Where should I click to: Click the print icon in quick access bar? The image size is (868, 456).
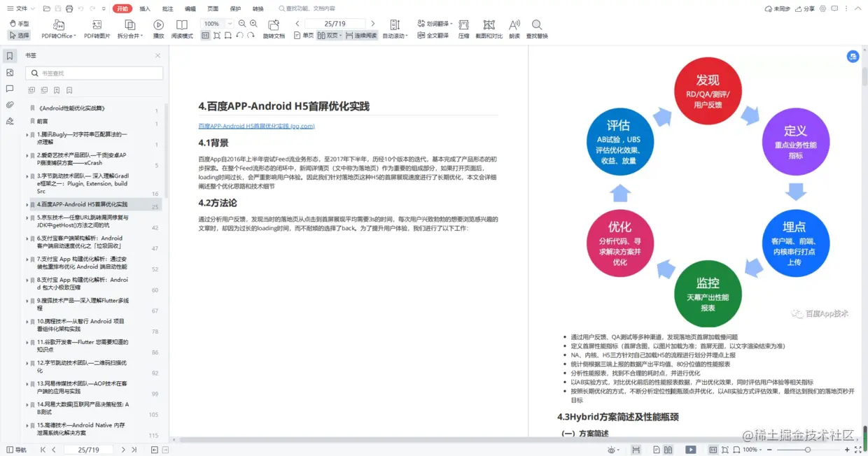pyautogui.click(x=69, y=9)
